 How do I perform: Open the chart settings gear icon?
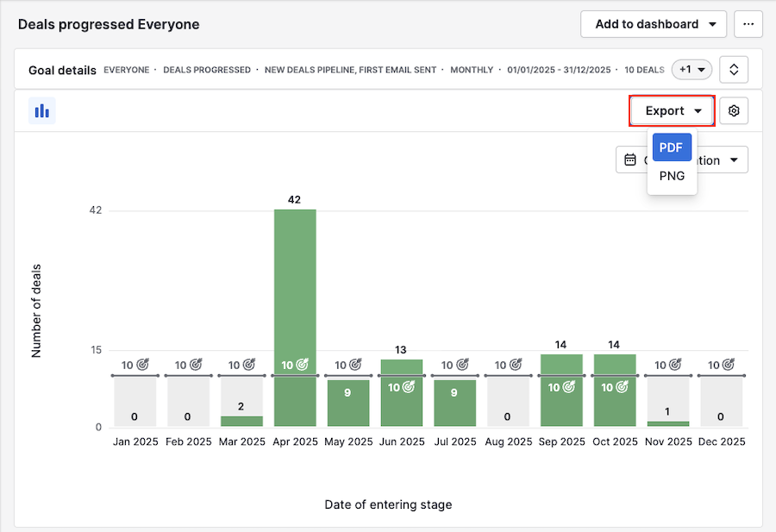pos(734,111)
